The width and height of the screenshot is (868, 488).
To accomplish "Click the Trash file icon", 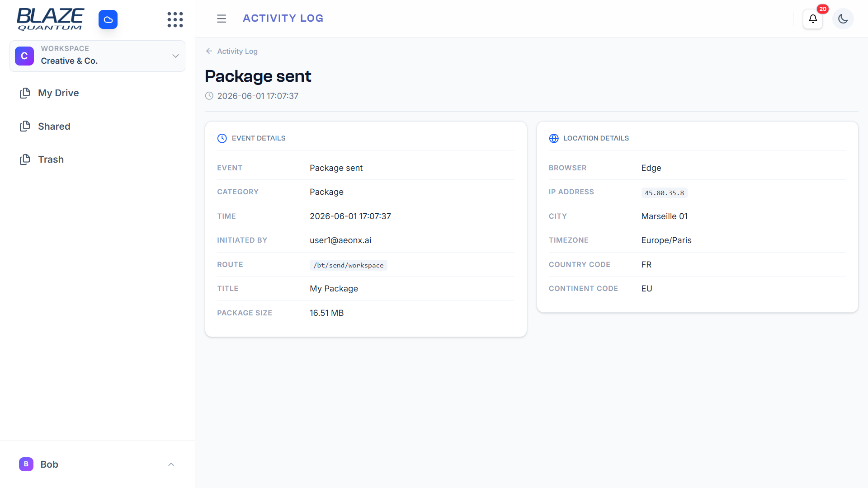I will pos(25,160).
